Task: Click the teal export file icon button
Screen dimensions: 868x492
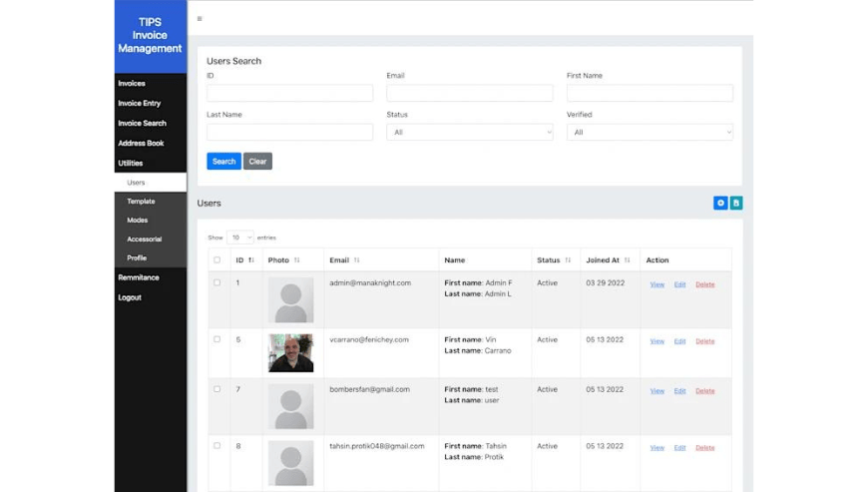Action: pyautogui.click(x=736, y=203)
